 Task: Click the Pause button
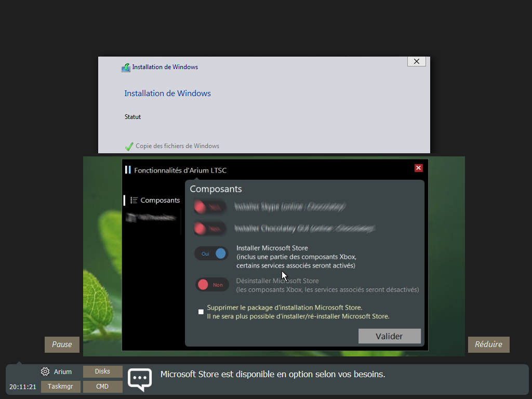62,344
